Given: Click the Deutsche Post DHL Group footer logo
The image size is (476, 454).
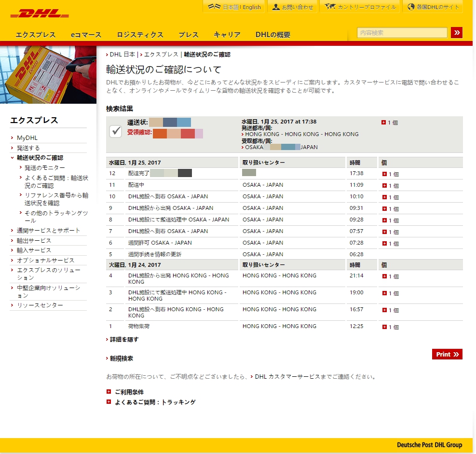Looking at the screenshot, I should [x=429, y=445].
